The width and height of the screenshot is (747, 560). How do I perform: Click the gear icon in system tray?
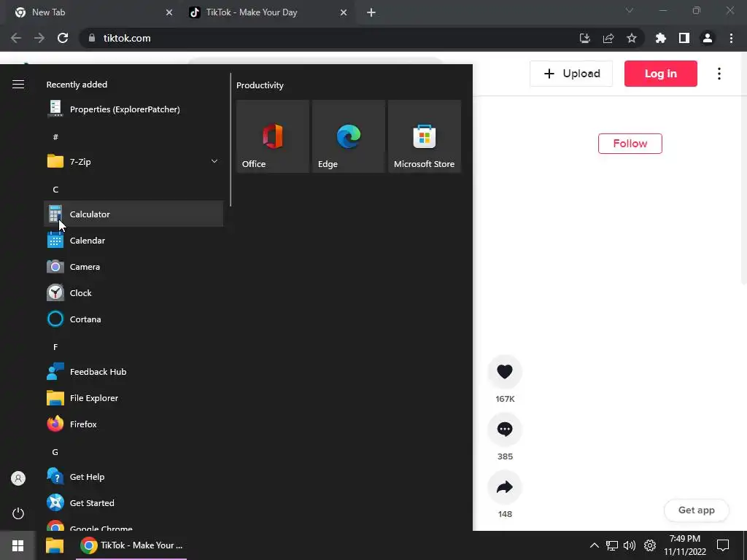tap(650, 545)
